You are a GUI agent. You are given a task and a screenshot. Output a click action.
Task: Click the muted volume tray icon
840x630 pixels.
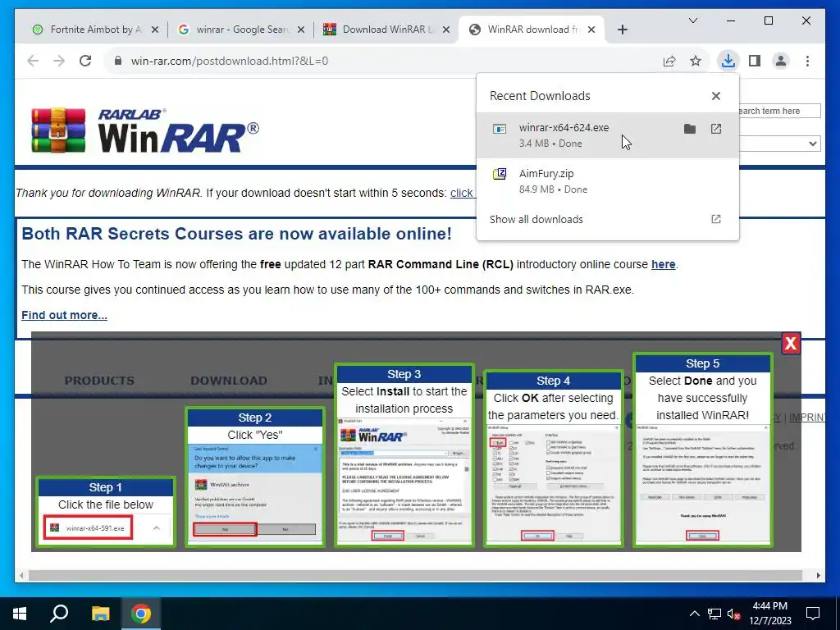(x=733, y=614)
